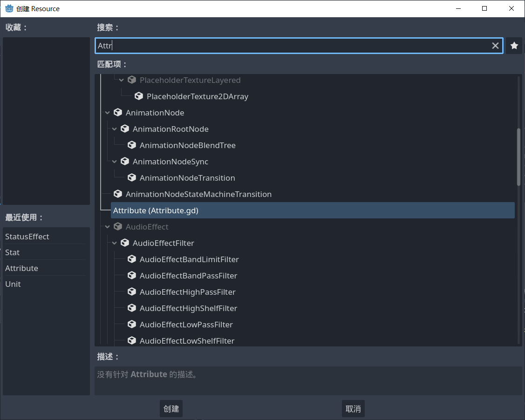Click the PlaceholderTexture2DArray cube icon

pyautogui.click(x=139, y=96)
